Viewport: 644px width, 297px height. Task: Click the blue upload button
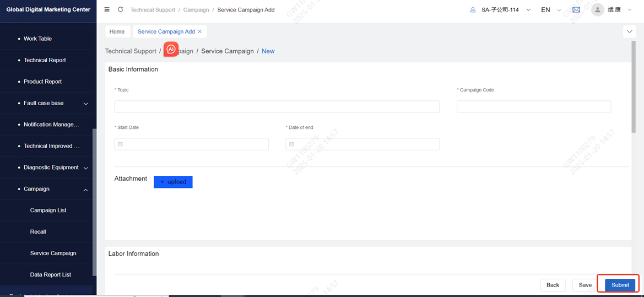coord(173,182)
